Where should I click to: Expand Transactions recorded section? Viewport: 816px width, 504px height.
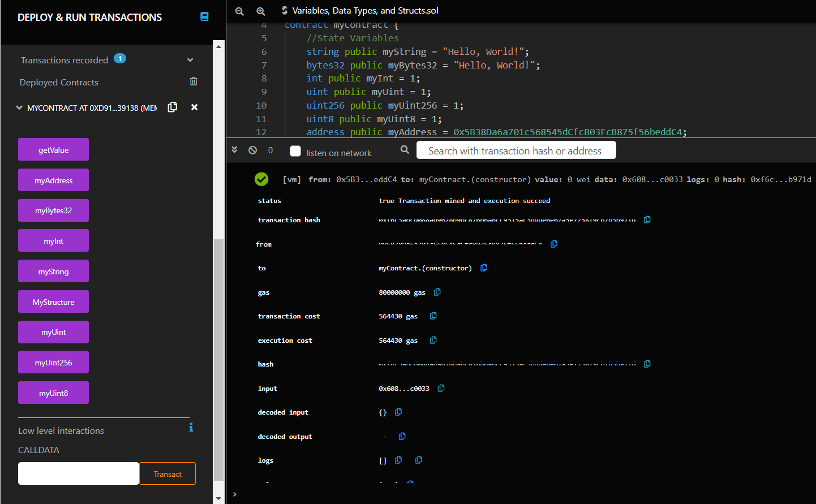click(190, 60)
